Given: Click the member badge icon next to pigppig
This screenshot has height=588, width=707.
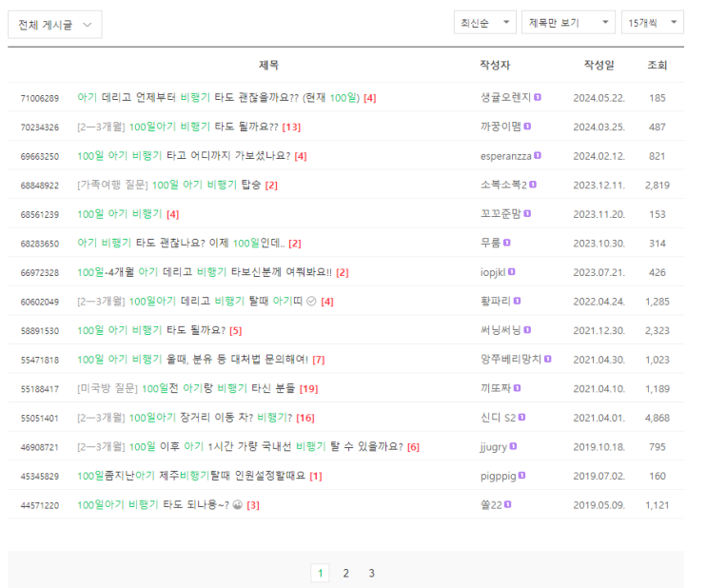Looking at the screenshot, I should [522, 476].
